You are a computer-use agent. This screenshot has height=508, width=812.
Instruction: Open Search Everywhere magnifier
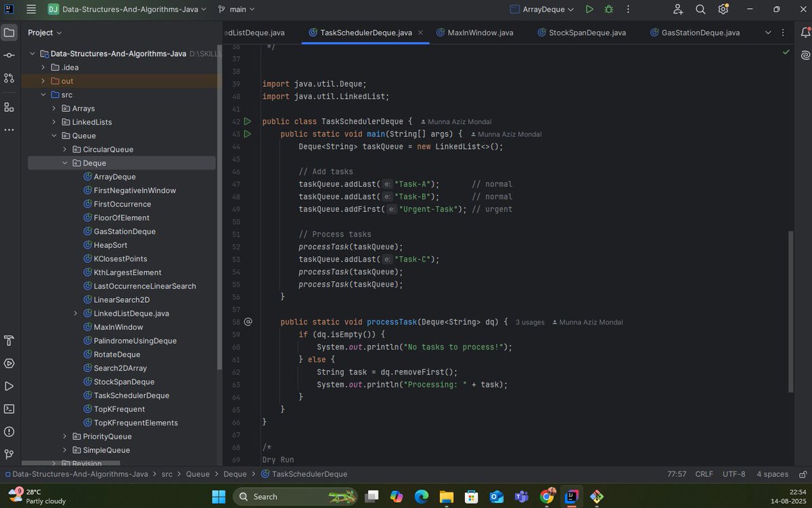pos(700,9)
